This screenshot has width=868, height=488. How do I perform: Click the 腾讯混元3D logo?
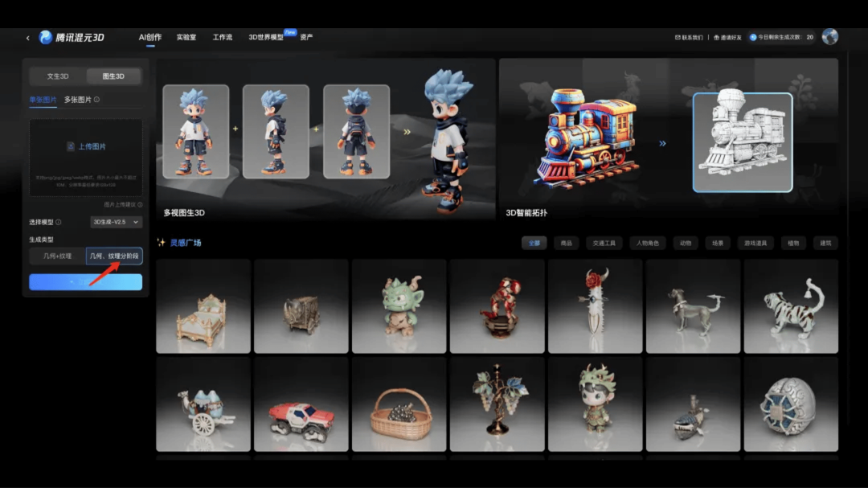(x=72, y=37)
